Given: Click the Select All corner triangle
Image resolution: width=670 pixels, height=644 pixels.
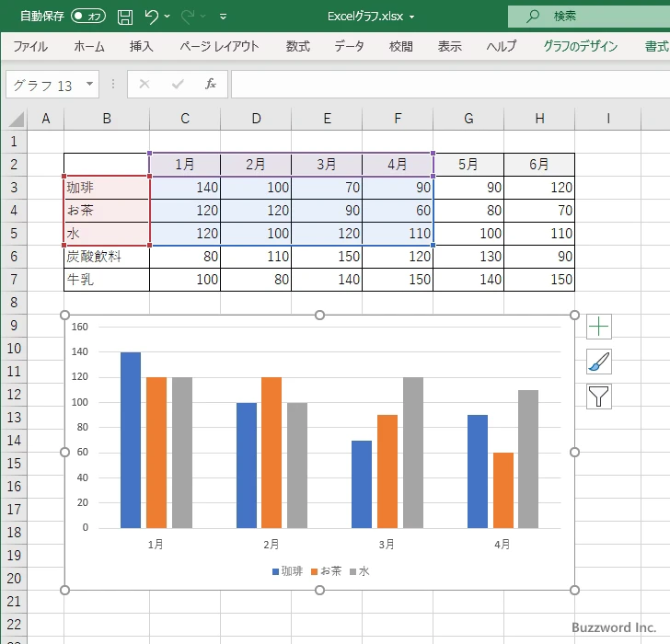Looking at the screenshot, I should (16, 119).
